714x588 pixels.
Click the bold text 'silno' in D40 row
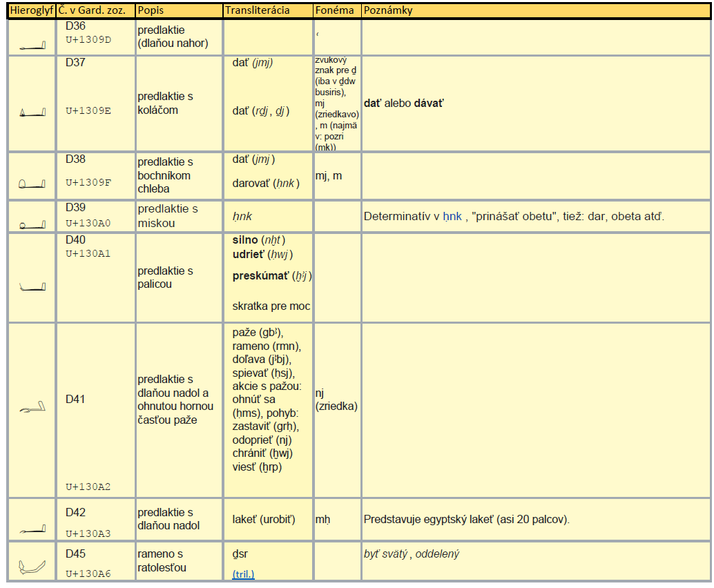click(x=245, y=239)
